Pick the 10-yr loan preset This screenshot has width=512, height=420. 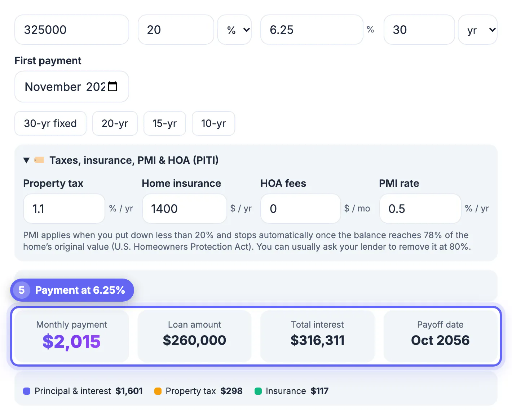click(x=213, y=123)
